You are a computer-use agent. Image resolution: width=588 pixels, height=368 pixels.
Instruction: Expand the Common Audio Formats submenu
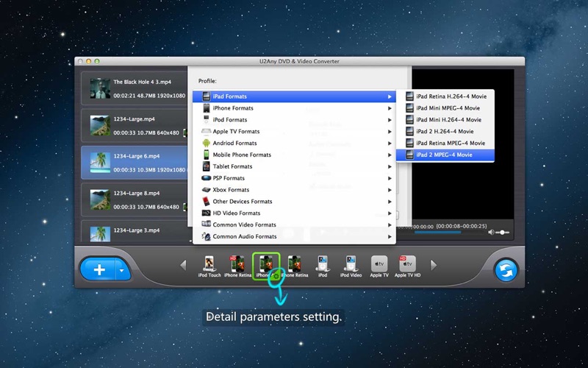coord(294,236)
